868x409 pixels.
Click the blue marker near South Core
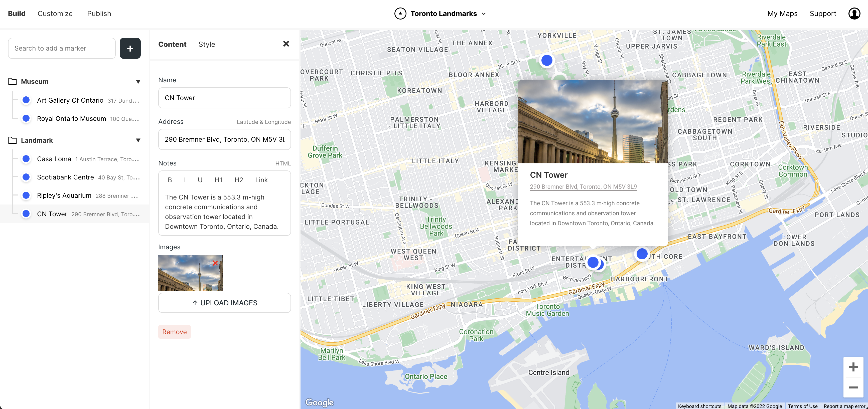coord(642,254)
